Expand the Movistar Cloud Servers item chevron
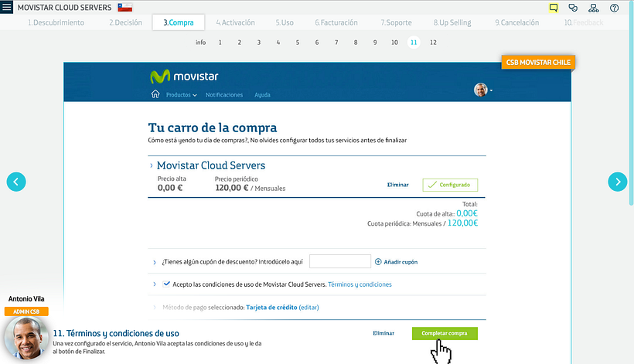 pyautogui.click(x=152, y=165)
